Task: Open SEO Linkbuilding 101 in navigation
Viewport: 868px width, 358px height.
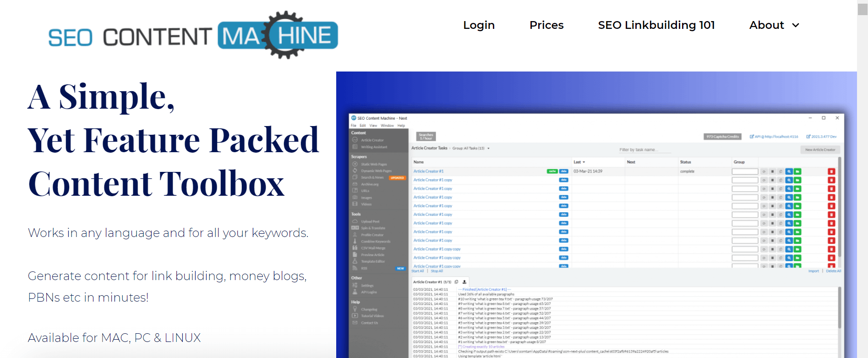Action: tap(656, 25)
